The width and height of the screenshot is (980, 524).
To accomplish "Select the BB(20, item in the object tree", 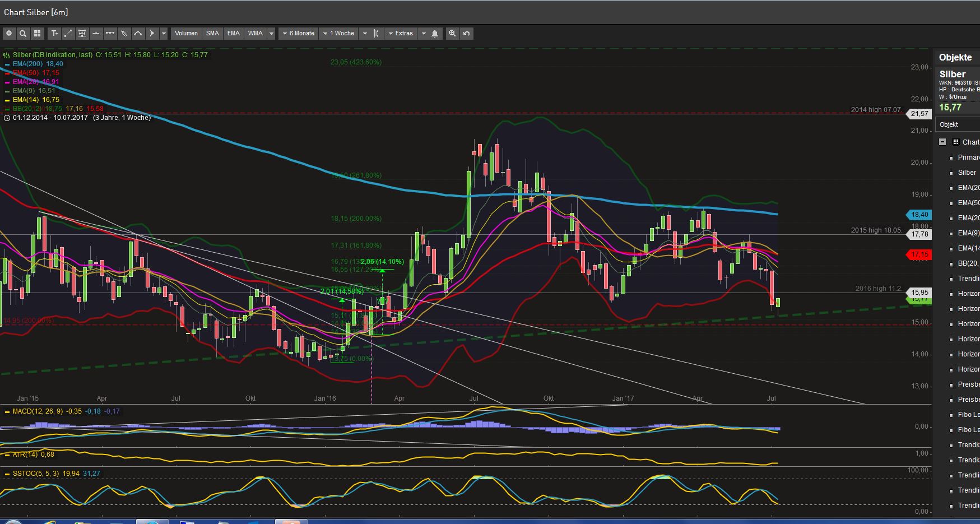I will 969,263.
